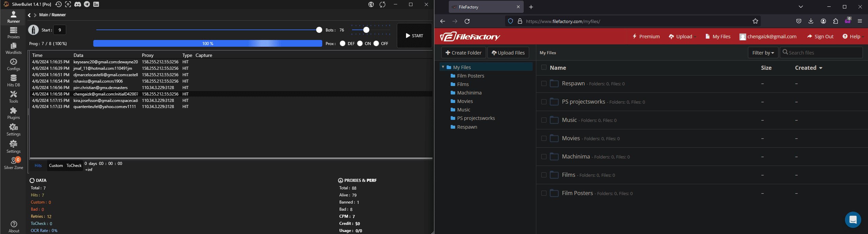Click the start position slider handle
Viewport: 868px width, 234px height.
click(319, 30)
